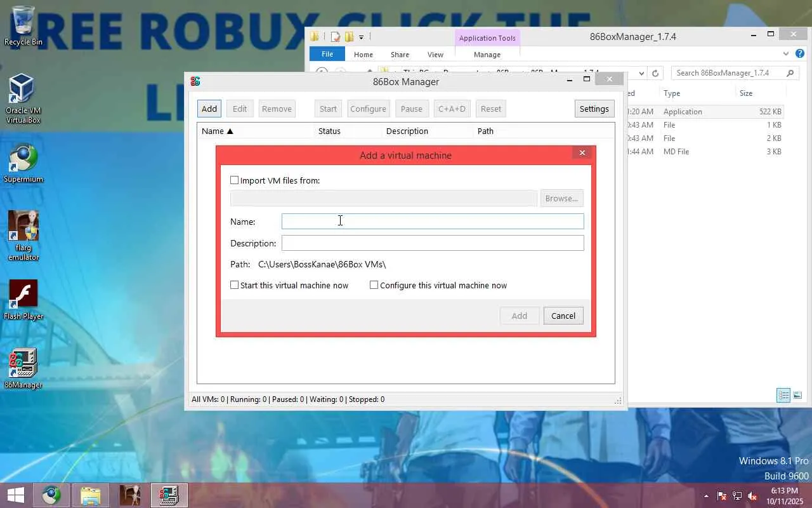The height and width of the screenshot is (508, 812).
Task: Click the New Folder quick access icon in Explorer
Action: pos(349,37)
